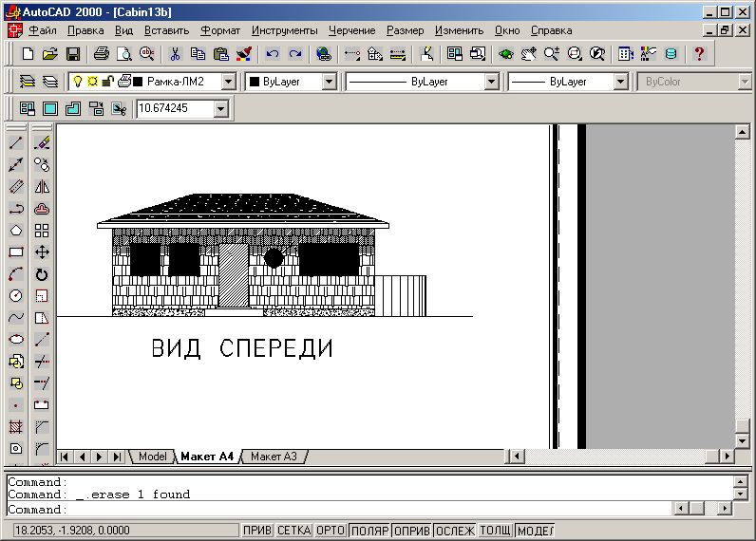Image resolution: width=756 pixels, height=541 pixels.
Task: Click the black layer color swatch
Action: pos(138,82)
